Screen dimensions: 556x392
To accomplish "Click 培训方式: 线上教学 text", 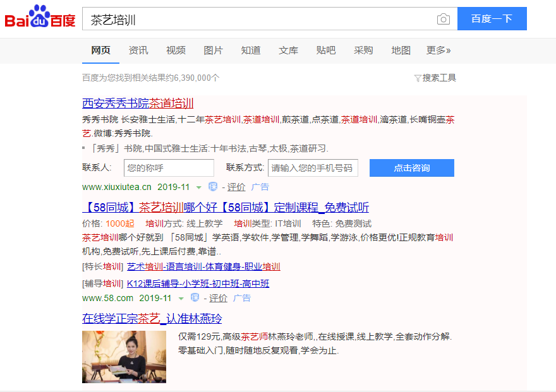I will tap(184, 224).
